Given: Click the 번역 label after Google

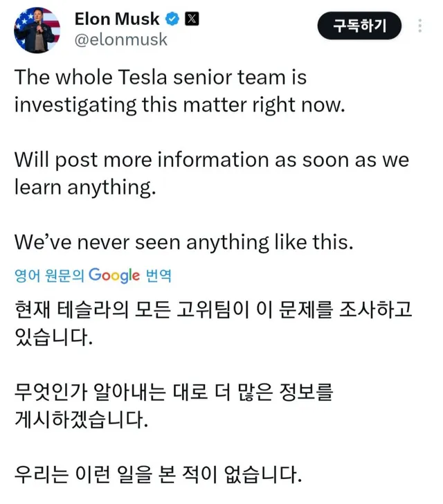Looking at the screenshot, I should click(x=158, y=276).
